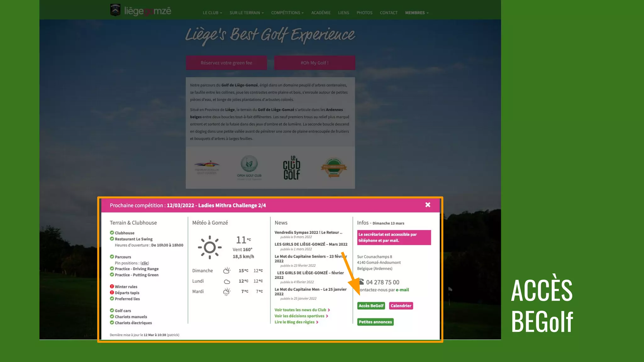Click the Premium Benelux Golf Courses logo
This screenshot has width=644, height=362.
207,167
